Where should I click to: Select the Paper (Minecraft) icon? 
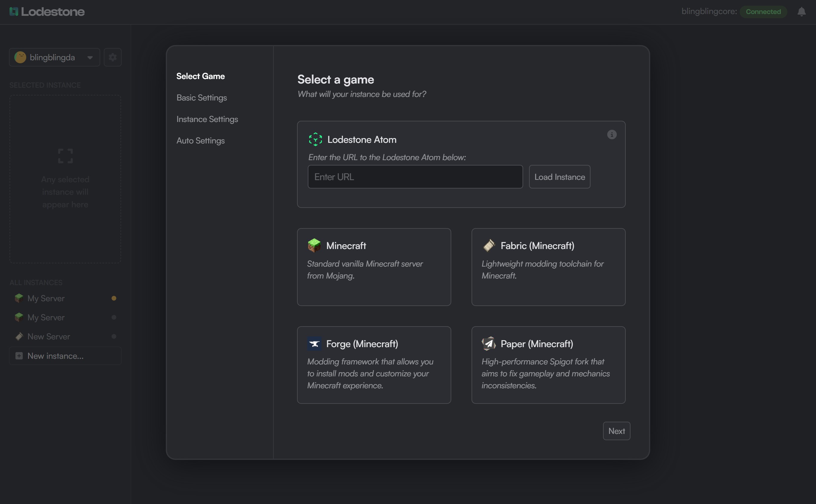click(488, 343)
